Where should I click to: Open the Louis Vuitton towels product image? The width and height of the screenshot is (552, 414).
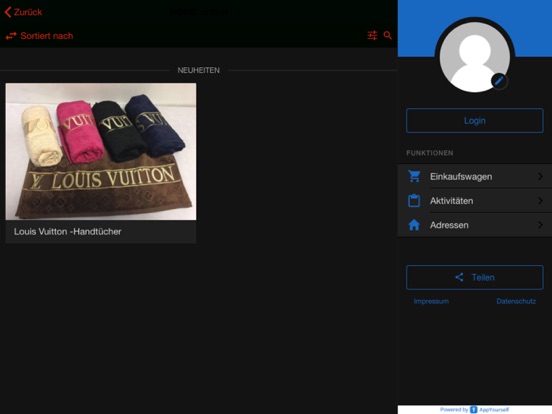101,151
